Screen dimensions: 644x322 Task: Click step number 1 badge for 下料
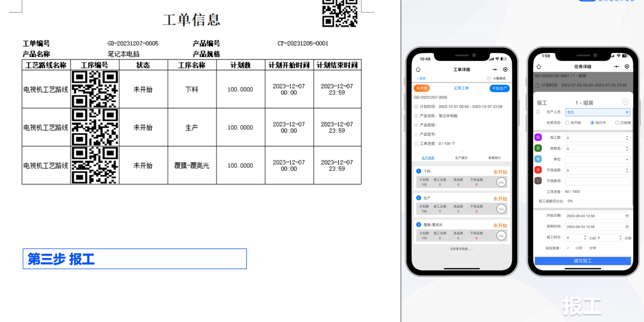click(x=419, y=171)
